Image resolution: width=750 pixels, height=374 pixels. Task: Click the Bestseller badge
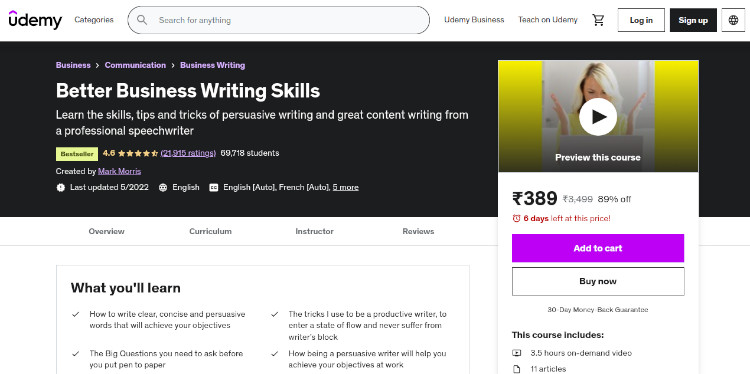77,154
